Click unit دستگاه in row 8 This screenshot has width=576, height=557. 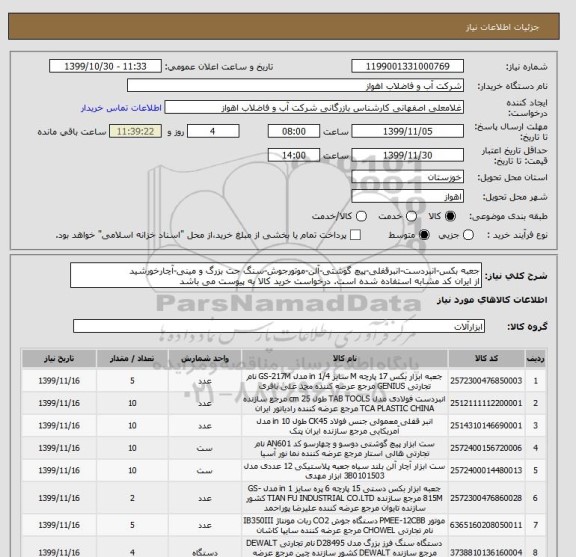click(x=205, y=552)
